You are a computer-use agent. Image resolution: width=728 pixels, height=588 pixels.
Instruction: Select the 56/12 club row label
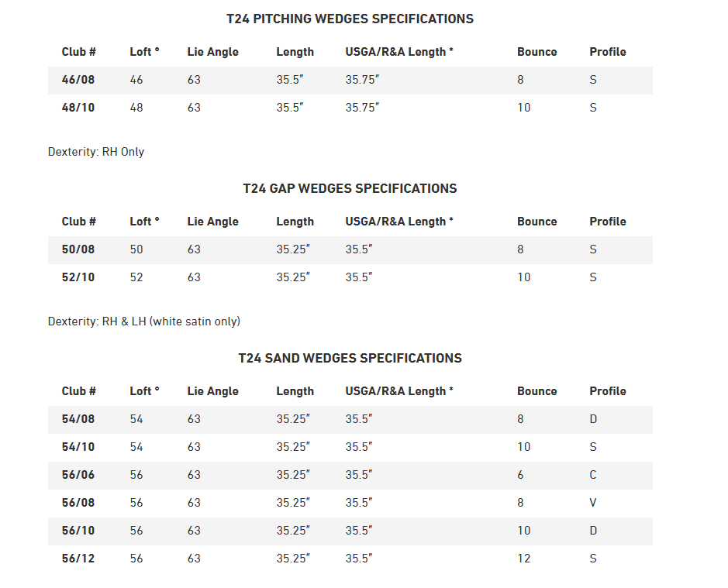point(78,559)
